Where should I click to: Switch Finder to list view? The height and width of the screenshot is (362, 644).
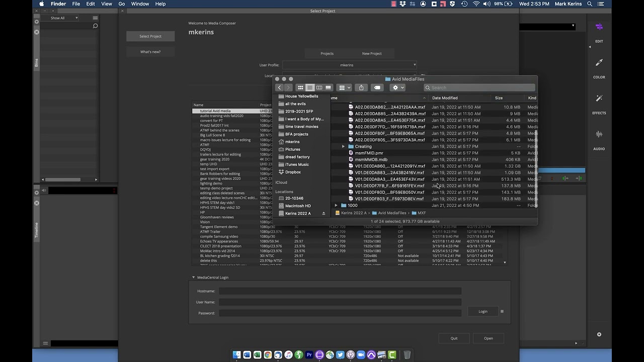pyautogui.click(x=310, y=87)
